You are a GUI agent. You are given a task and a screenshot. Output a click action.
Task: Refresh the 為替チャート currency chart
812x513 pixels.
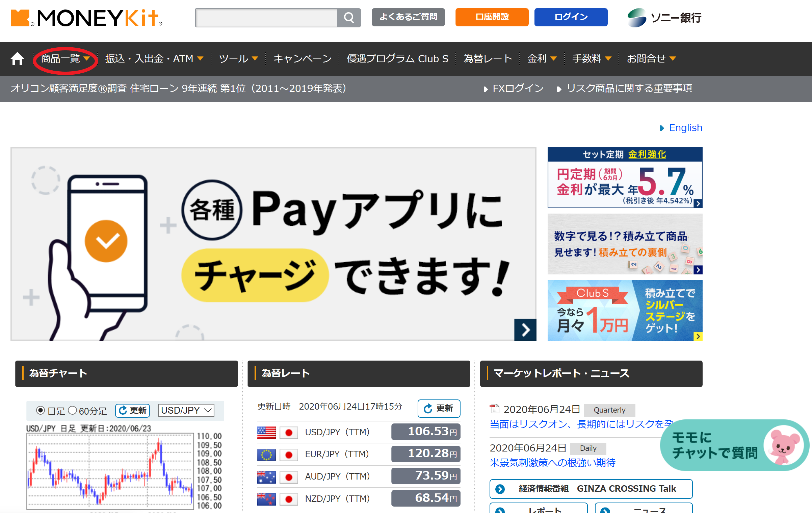pos(132,410)
